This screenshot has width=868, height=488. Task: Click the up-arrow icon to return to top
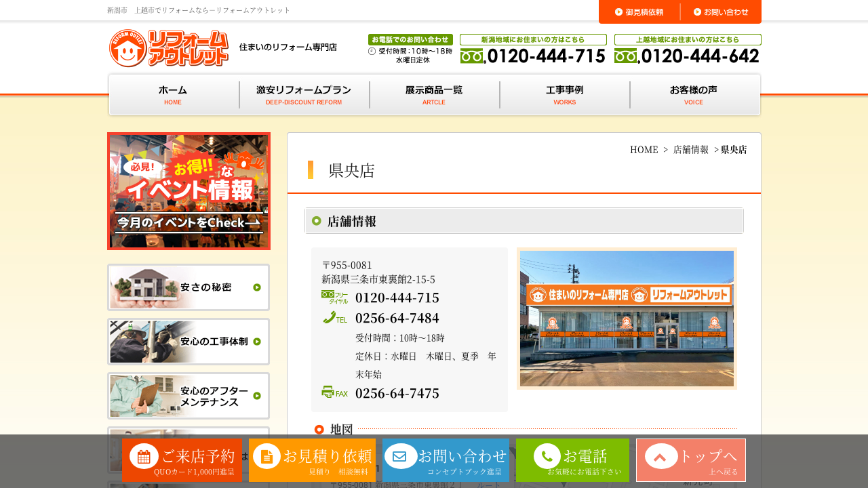click(x=660, y=456)
